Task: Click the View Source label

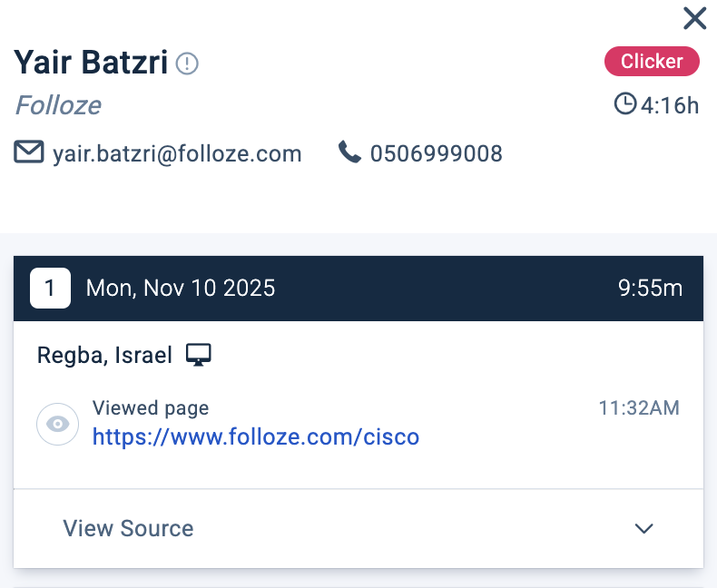Action: [x=128, y=529]
